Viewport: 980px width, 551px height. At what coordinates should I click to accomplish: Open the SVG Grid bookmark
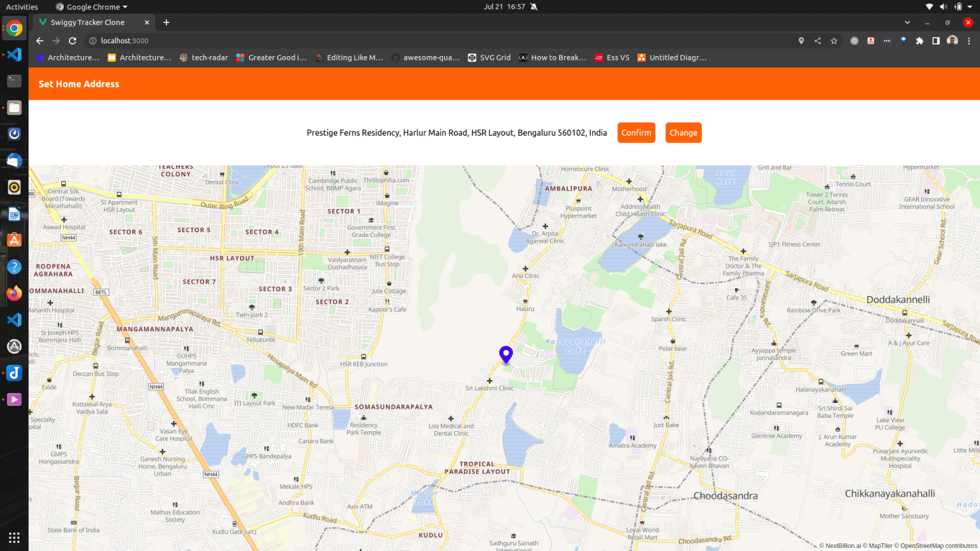coord(489,57)
